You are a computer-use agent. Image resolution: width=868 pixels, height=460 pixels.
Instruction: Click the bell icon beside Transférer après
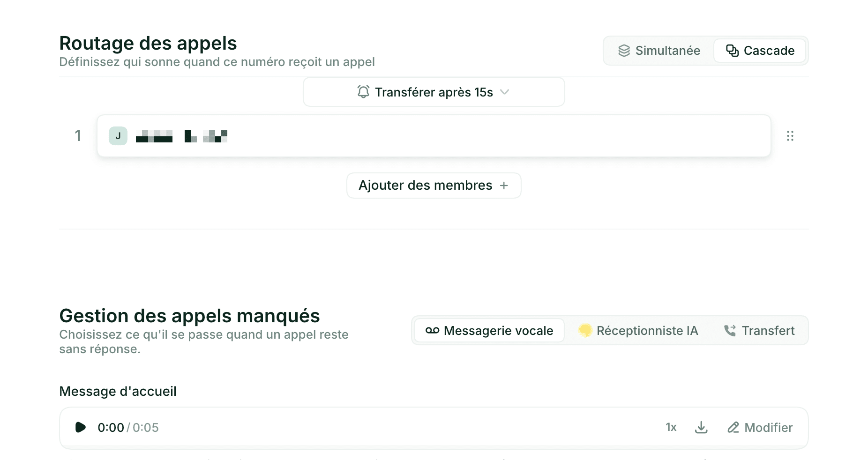click(363, 91)
